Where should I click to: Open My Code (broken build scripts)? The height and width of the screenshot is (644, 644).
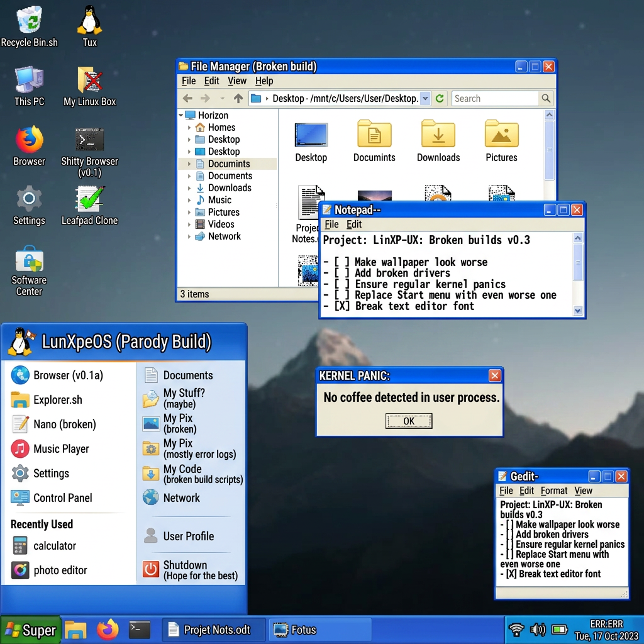[x=193, y=474]
